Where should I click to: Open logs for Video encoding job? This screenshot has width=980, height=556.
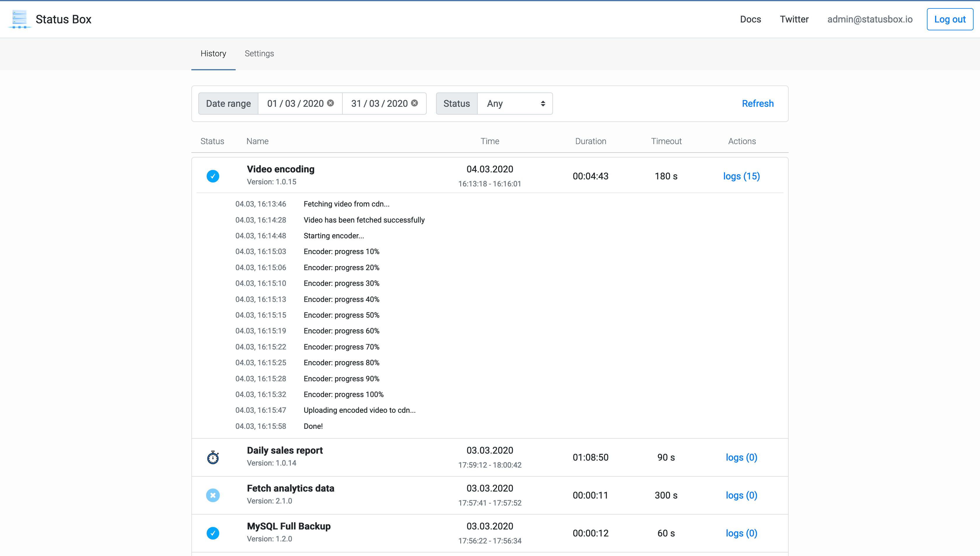coord(741,176)
